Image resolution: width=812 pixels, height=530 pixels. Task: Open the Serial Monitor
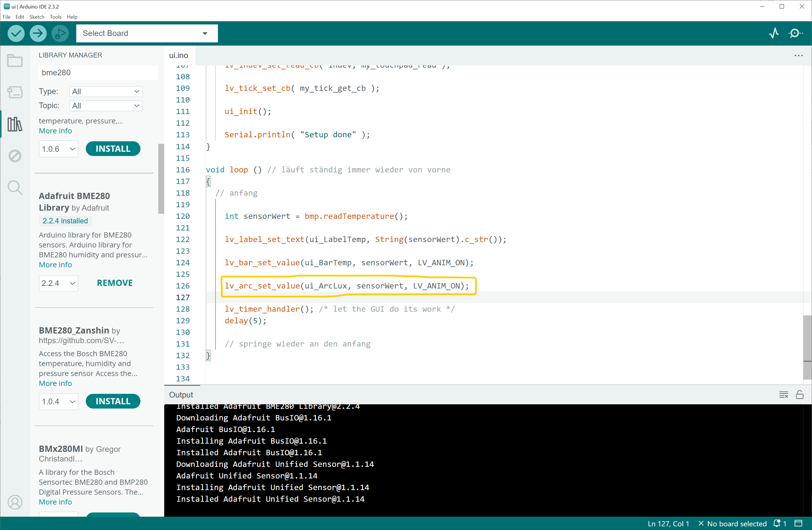pos(795,33)
